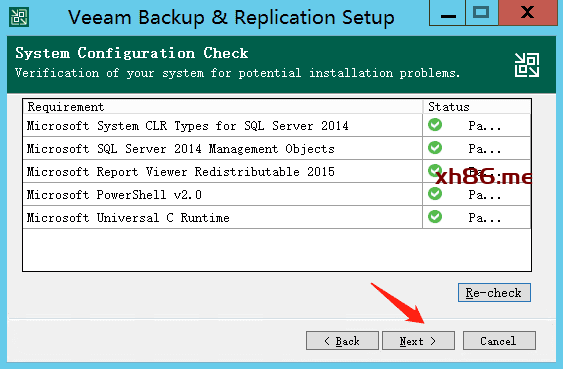The height and width of the screenshot is (369, 563).
Task: Click green check for Report Viewer row
Action: (435, 170)
